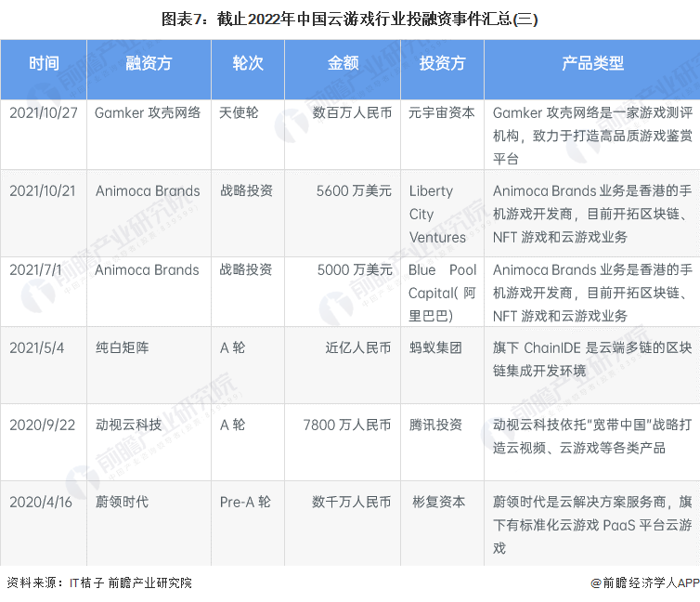The image size is (700, 602).
Task: Click the company 动视云科技
Action: (128, 425)
